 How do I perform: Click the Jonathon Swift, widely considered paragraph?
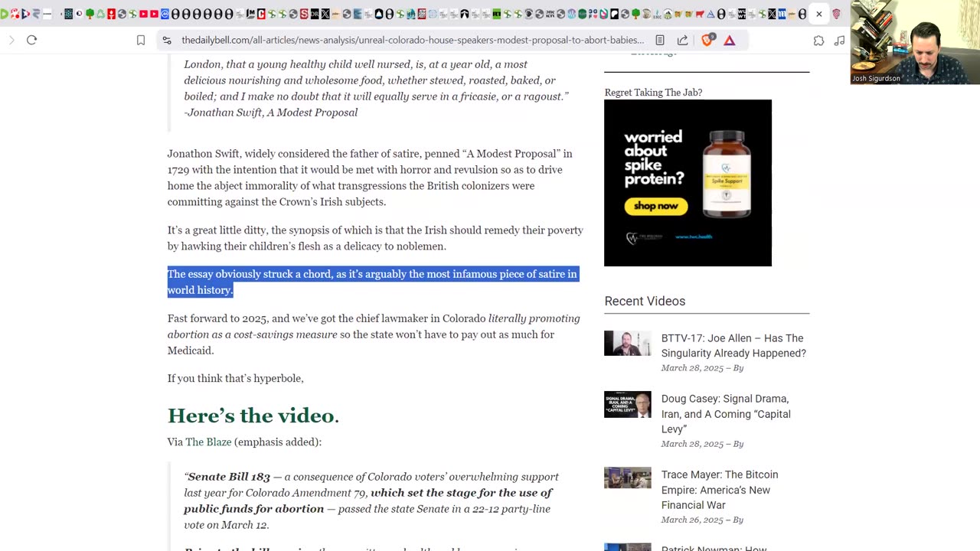coord(371,178)
